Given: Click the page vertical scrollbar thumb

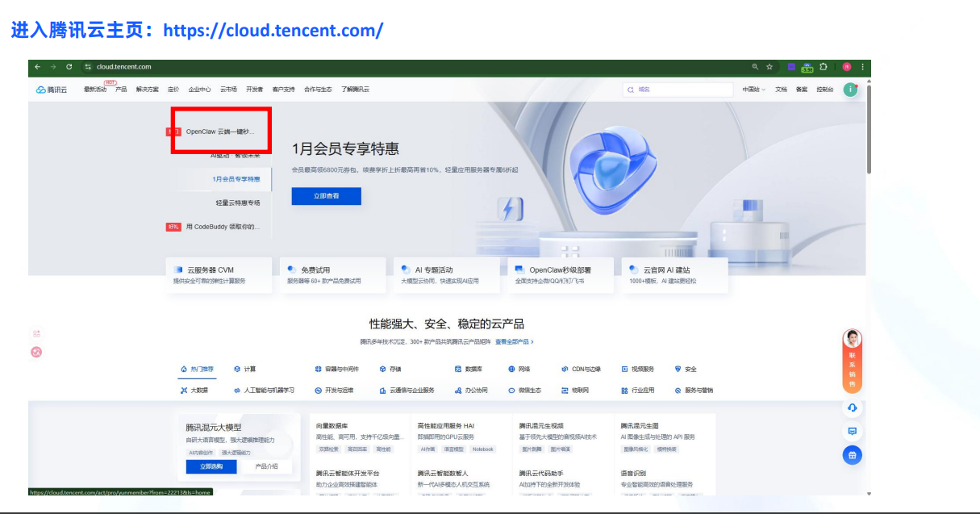Looking at the screenshot, I should click(869, 127).
